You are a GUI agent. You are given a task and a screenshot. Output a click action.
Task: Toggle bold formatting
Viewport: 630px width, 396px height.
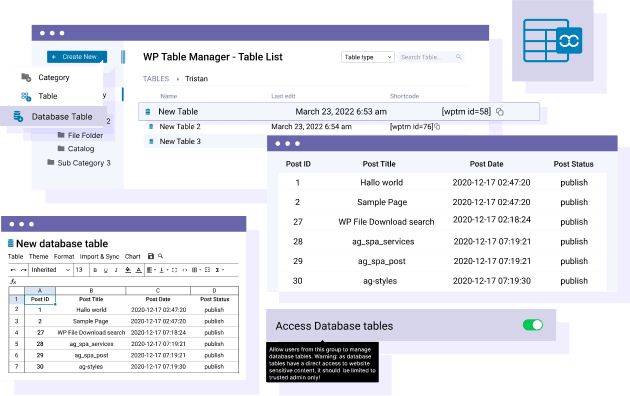95,270
